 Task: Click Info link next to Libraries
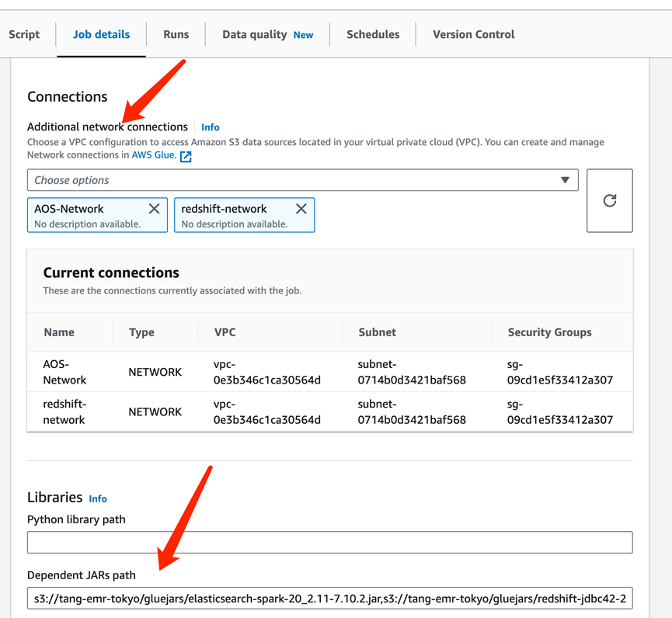98,498
